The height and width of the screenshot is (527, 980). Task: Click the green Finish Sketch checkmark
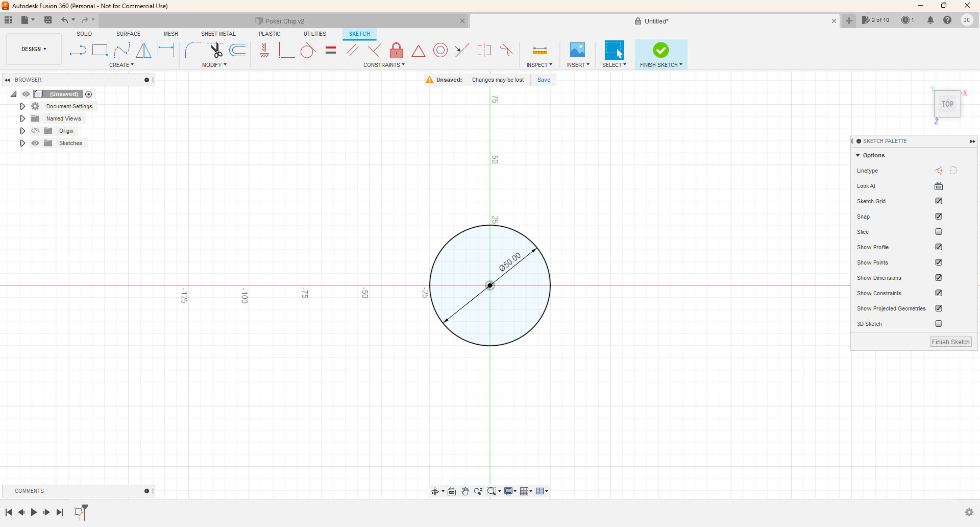click(661, 50)
